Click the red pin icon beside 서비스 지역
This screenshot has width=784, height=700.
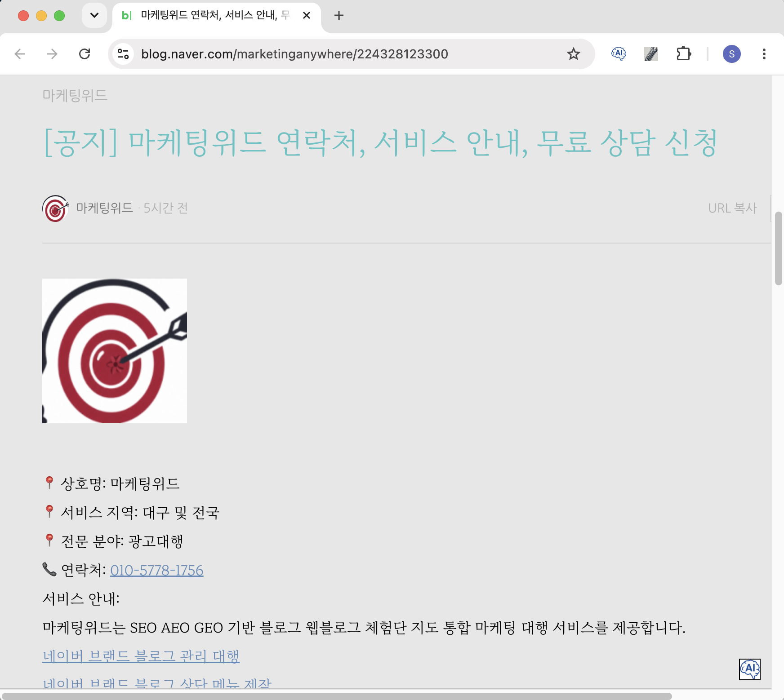pos(50,512)
